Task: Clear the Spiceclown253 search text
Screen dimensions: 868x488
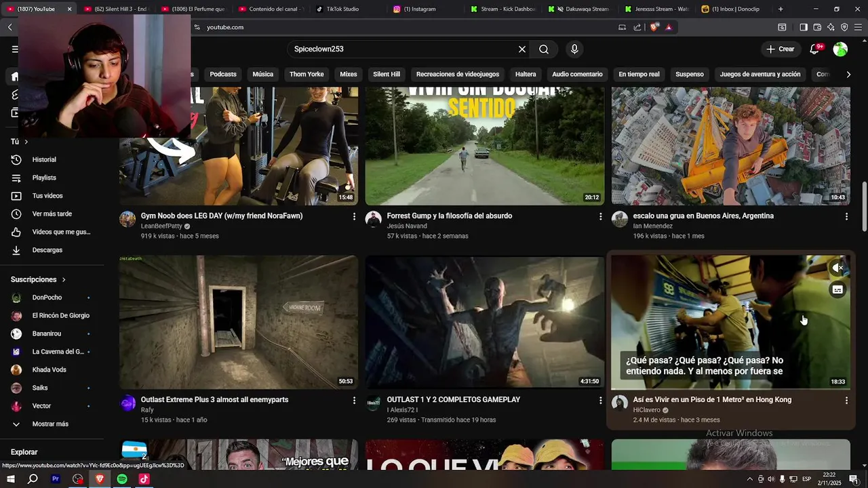Action: pos(522,49)
